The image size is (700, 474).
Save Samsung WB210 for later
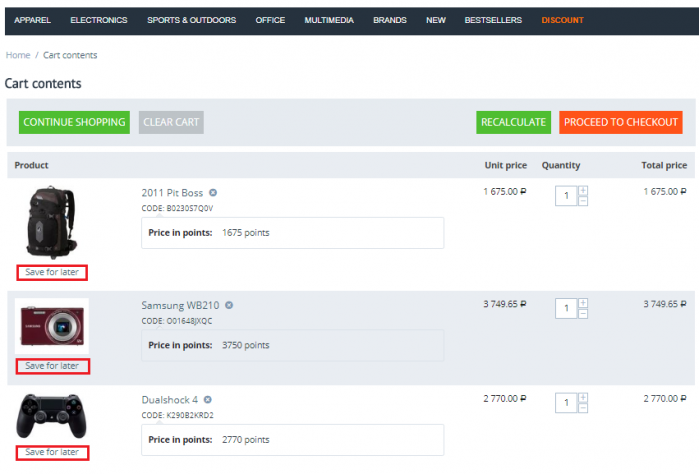click(x=52, y=366)
